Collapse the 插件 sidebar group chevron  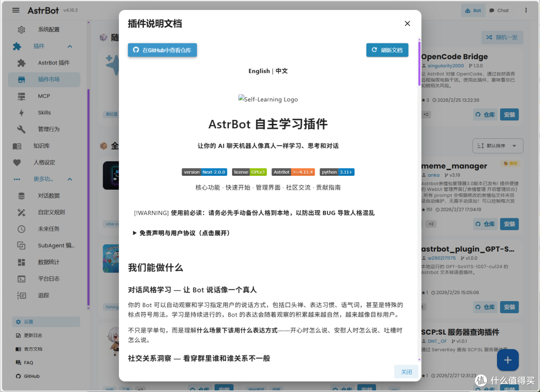(x=70, y=46)
